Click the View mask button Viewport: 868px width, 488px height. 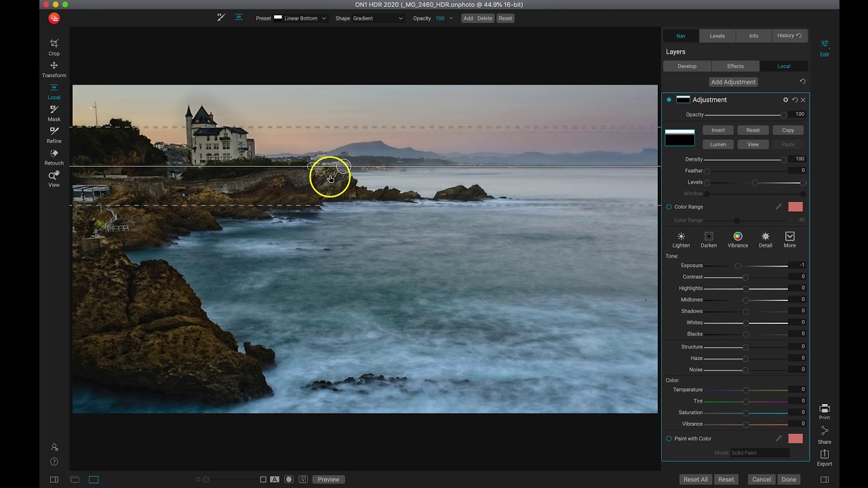pos(753,144)
